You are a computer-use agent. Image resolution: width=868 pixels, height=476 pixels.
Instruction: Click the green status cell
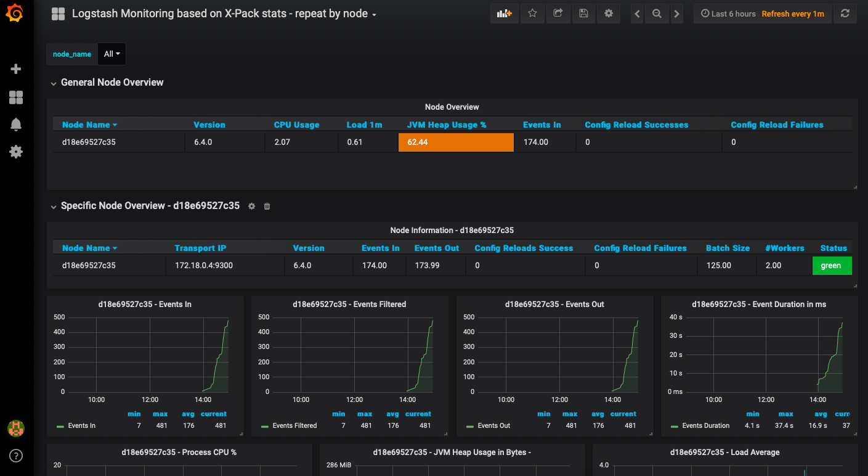832,266
